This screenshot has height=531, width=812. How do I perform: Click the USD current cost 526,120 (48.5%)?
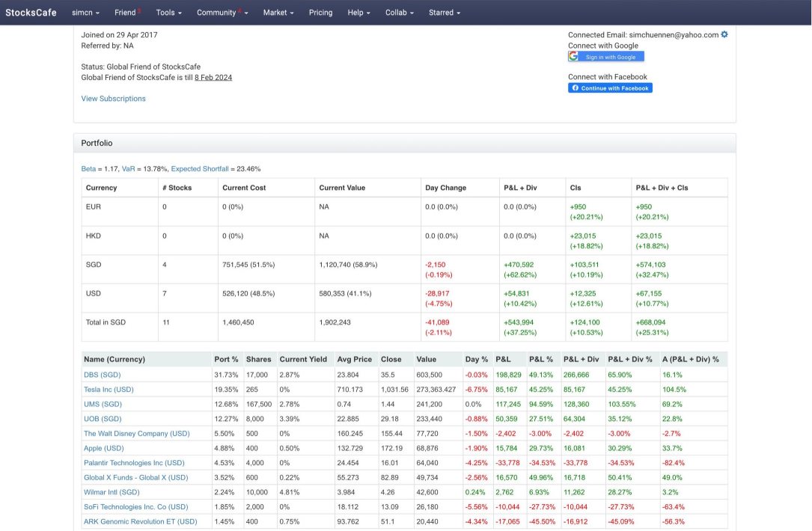tap(248, 293)
